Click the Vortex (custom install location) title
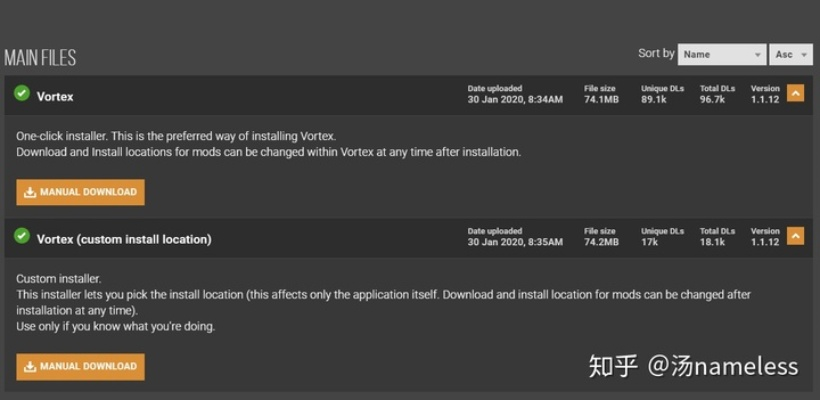The height and width of the screenshot is (400, 820). click(x=124, y=239)
